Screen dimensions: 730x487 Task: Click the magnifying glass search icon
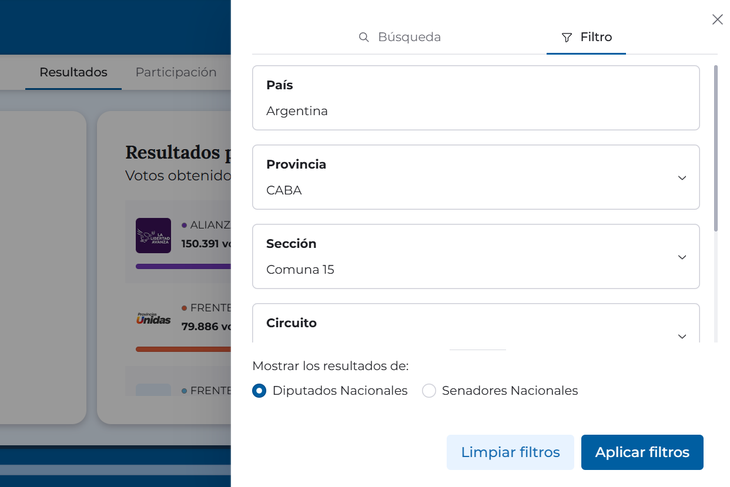[x=364, y=37]
